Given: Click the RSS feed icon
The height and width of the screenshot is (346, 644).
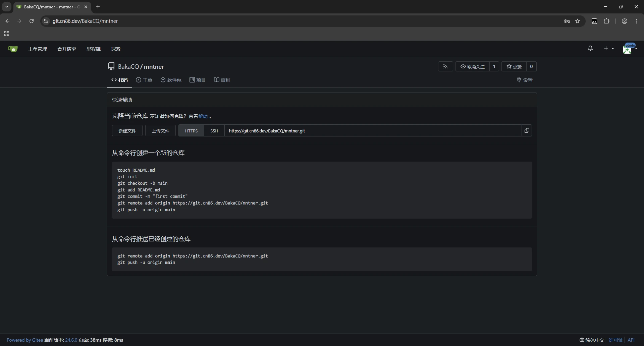Looking at the screenshot, I should pos(445,66).
